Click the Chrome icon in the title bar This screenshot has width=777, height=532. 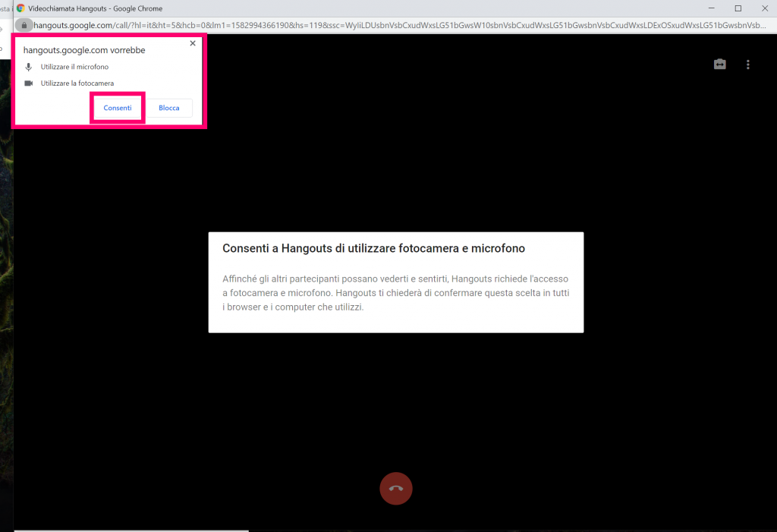click(20, 8)
